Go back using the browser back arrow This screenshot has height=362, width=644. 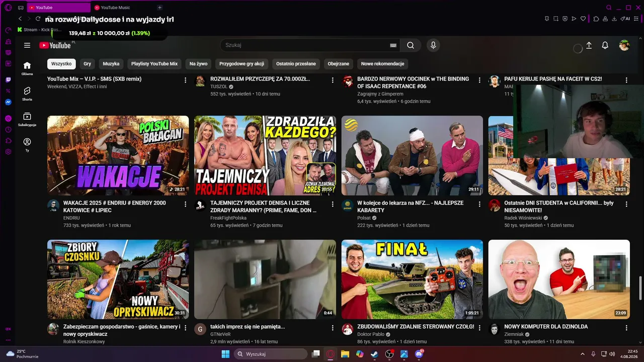pos(20,19)
